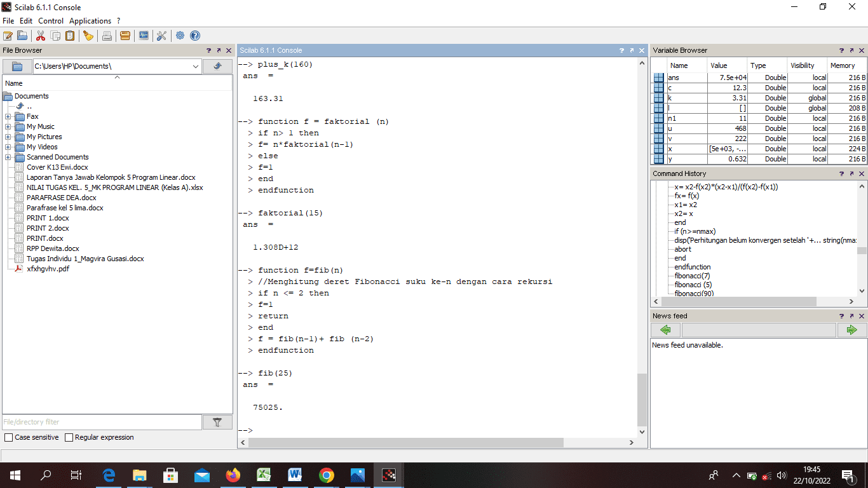Open the ATOMS module manager icon

coord(125,36)
